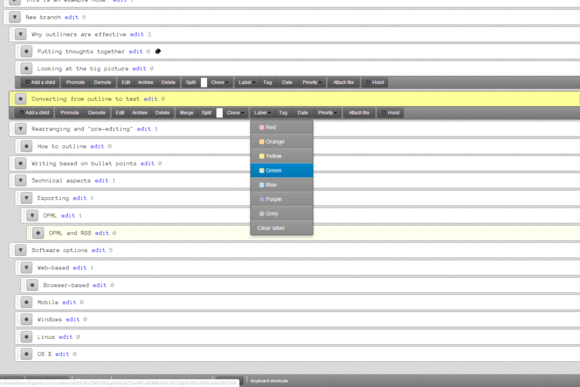The height and width of the screenshot is (387, 580).
Task: Select Clear label menu entry
Action: (281, 228)
